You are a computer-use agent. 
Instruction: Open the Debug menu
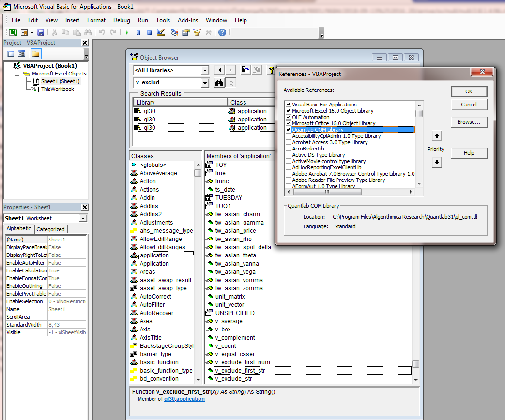click(122, 20)
